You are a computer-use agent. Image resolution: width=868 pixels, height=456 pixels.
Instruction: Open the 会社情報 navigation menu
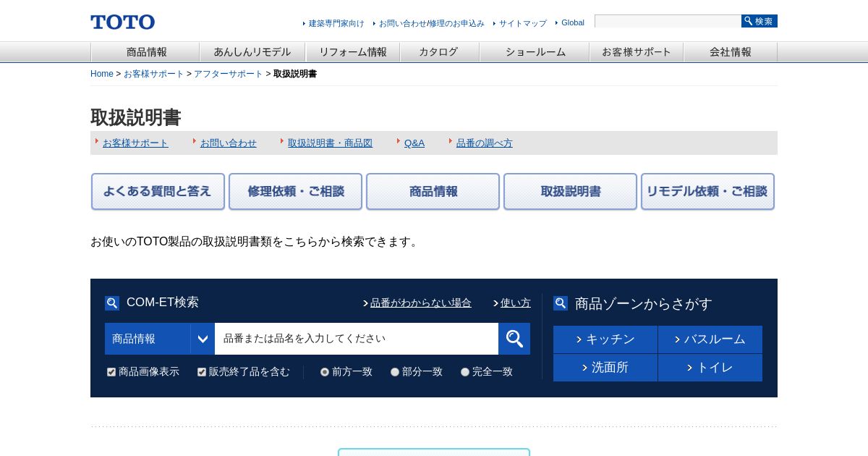(x=731, y=52)
